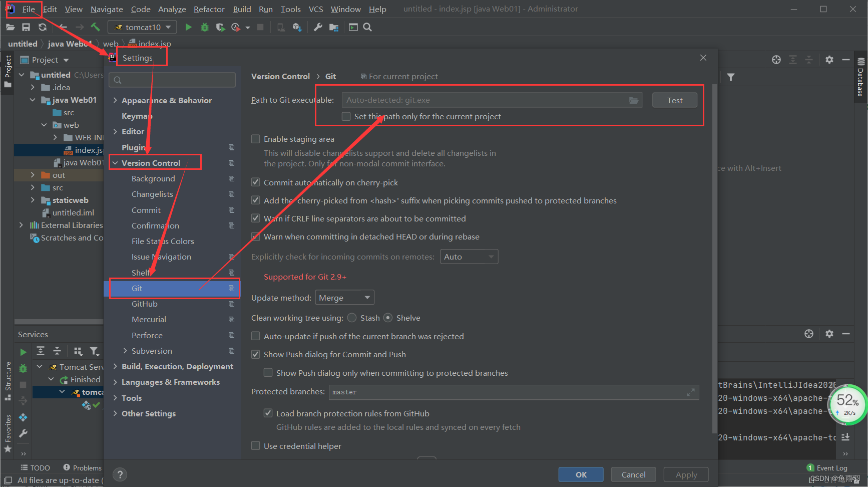
Task: Click the Save All toolbar icon
Action: tap(26, 27)
